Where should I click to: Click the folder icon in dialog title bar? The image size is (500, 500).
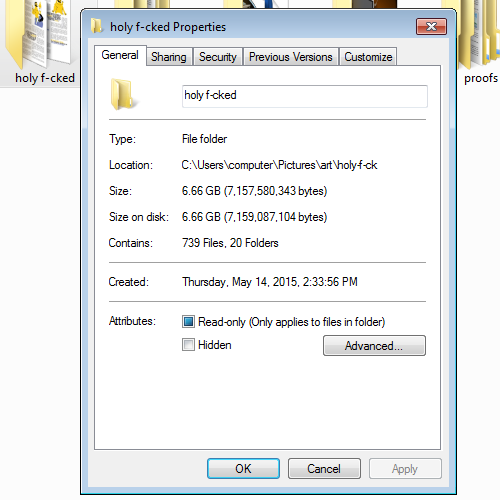coord(97,26)
